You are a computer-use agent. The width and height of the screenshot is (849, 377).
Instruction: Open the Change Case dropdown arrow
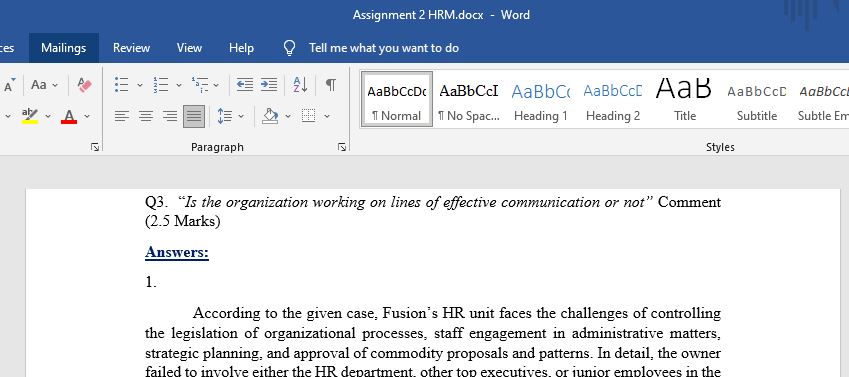[x=55, y=85]
